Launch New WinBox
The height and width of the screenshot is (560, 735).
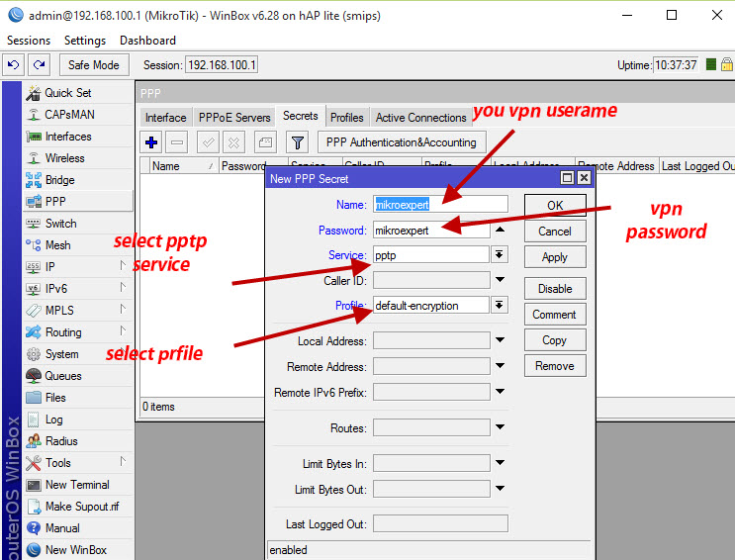(78, 550)
